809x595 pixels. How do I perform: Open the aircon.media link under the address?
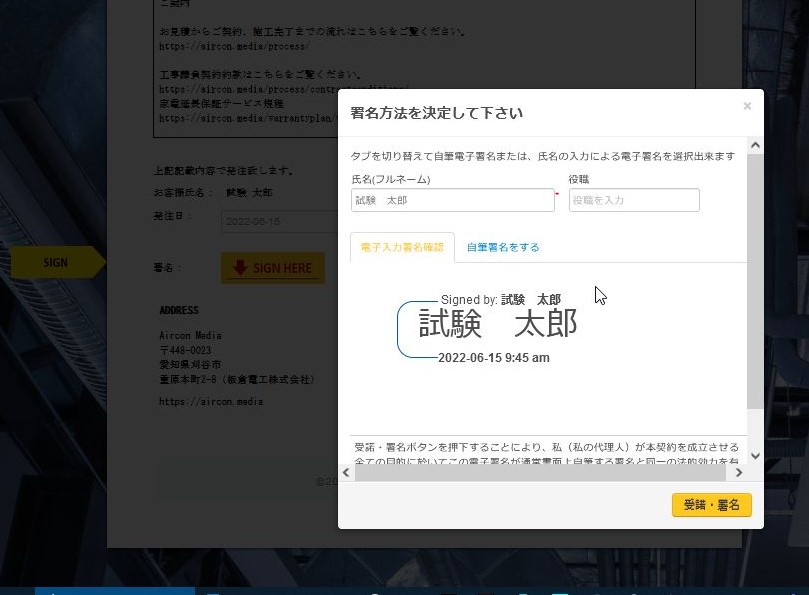tap(211, 402)
